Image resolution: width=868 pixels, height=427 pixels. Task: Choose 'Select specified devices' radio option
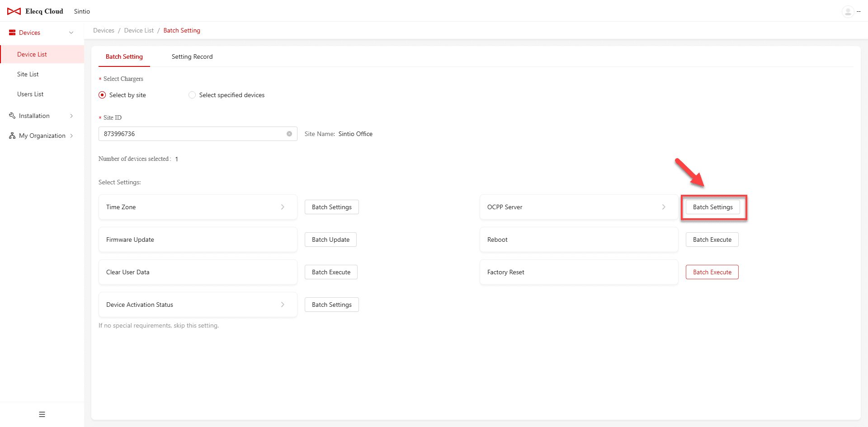click(192, 95)
